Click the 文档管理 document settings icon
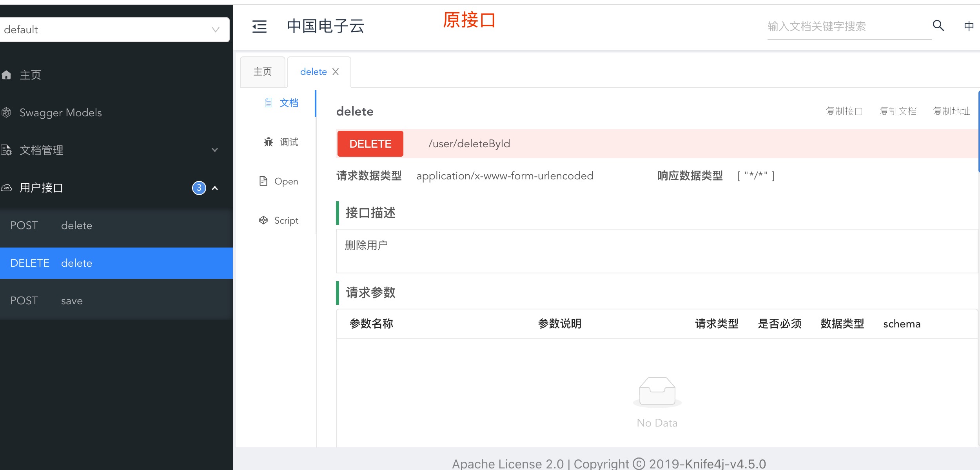 click(x=6, y=150)
